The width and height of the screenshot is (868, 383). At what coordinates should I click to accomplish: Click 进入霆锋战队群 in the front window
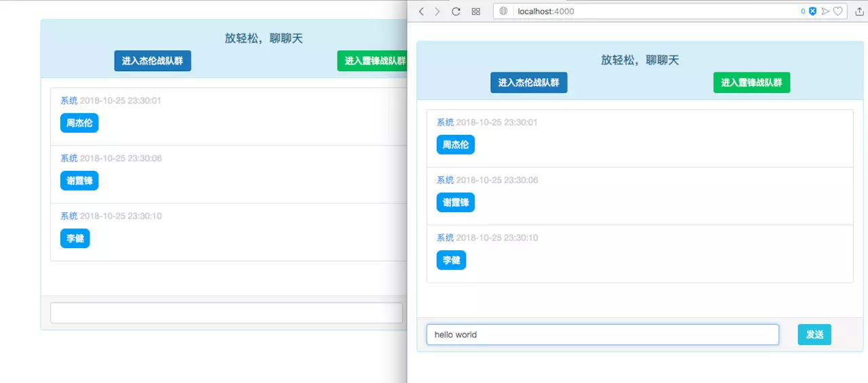pyautogui.click(x=751, y=83)
